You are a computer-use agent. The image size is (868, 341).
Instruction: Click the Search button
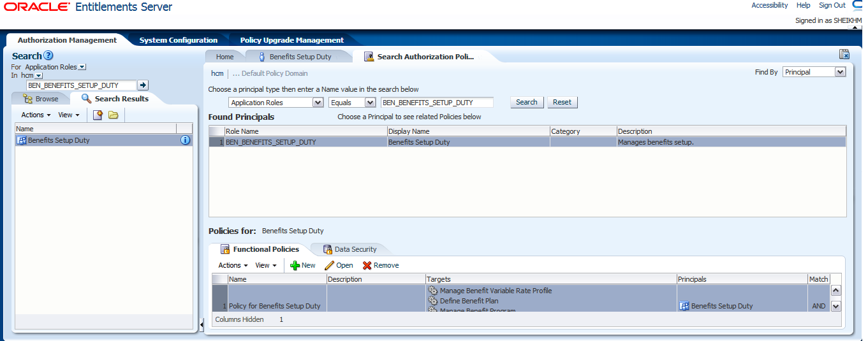coord(527,102)
